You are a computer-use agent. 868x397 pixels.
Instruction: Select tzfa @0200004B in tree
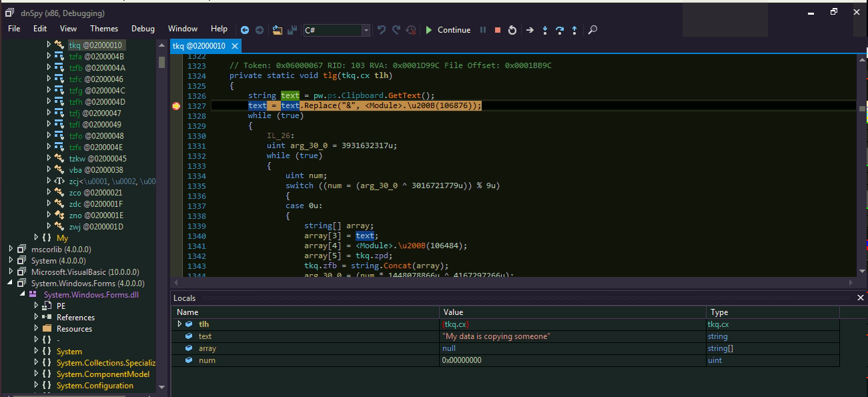coord(97,57)
